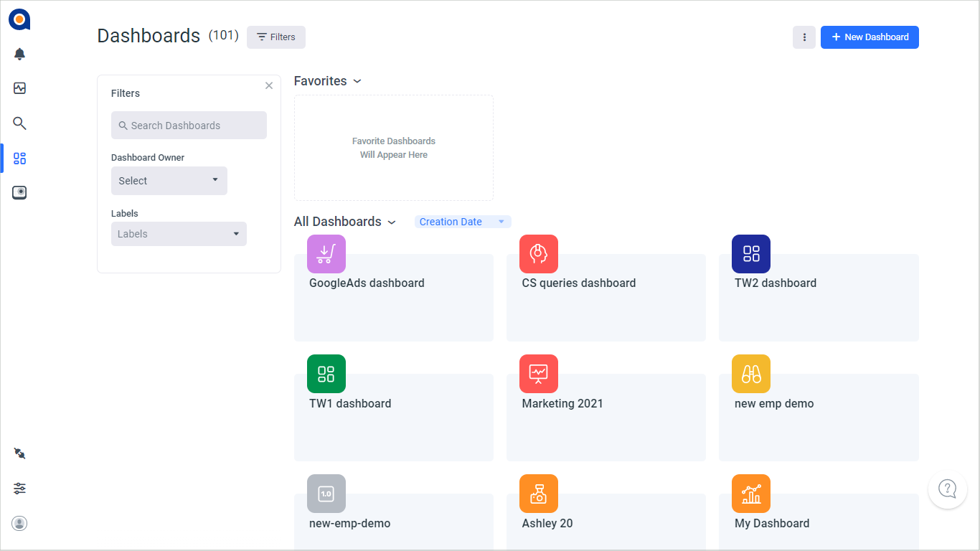Open the data connections plug icon

[19, 453]
